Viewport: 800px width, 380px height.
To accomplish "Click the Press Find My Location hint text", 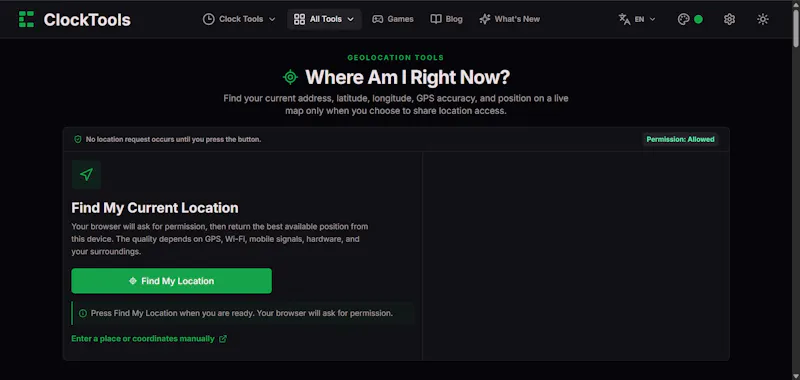I will [242, 313].
